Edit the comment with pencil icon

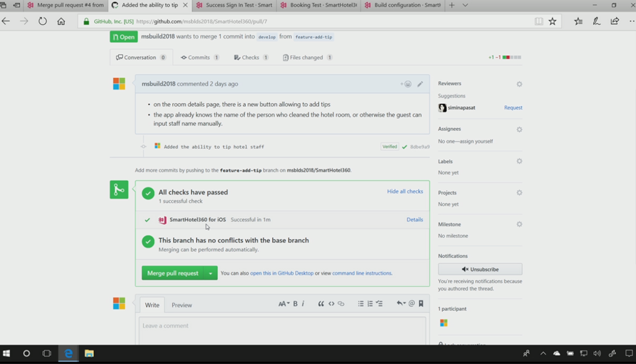pyautogui.click(x=420, y=84)
